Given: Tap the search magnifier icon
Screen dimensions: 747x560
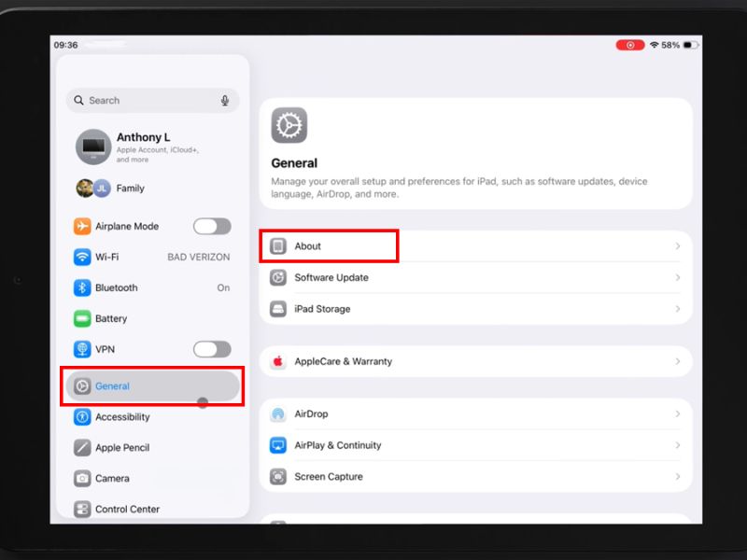Looking at the screenshot, I should tap(78, 100).
